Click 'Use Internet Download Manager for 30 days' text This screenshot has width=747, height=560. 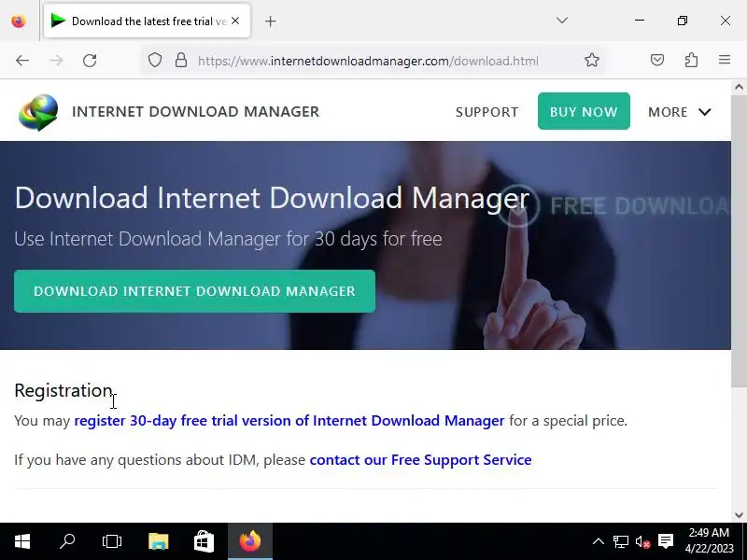click(x=228, y=239)
